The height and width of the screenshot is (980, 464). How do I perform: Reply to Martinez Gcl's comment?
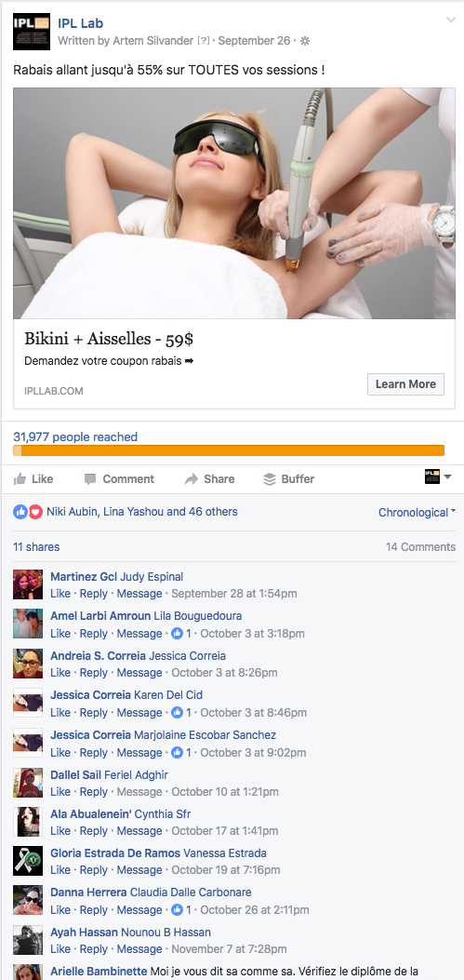pos(94,593)
